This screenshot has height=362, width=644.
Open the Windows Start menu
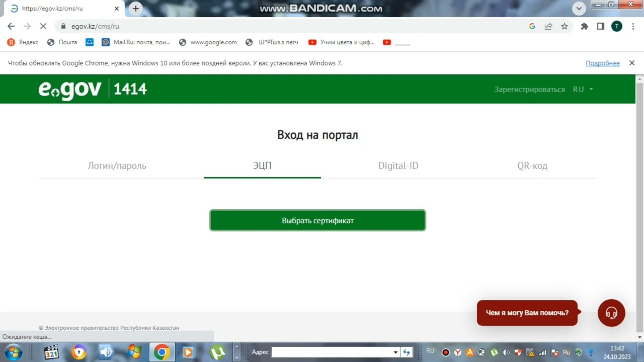[x=13, y=352]
